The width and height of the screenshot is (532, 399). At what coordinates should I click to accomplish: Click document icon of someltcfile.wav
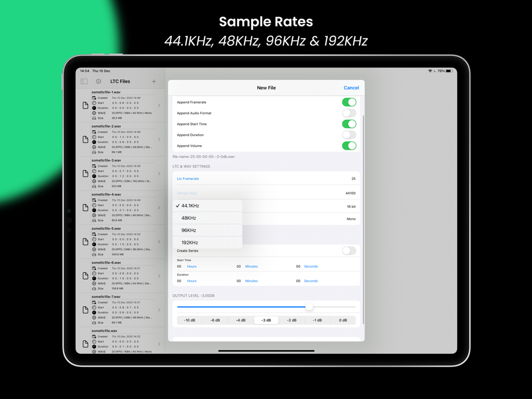86,344
